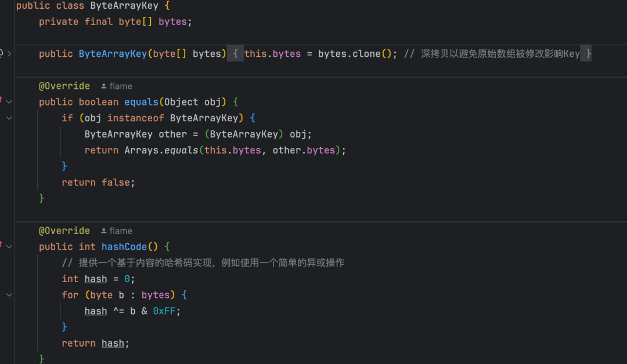This screenshot has height=364, width=627.
Task: Click hash in the return hash statement
Action: pyautogui.click(x=113, y=343)
